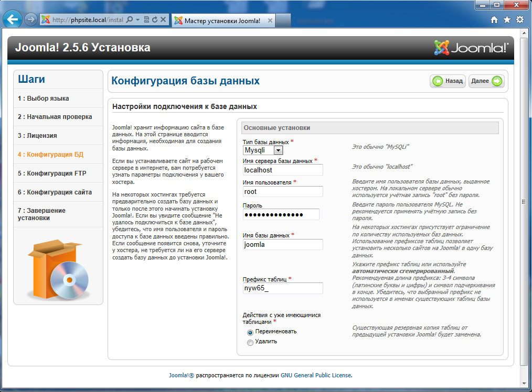The image size is (532, 392).
Task: Open the address bar dropdown arrow
Action: click(x=138, y=19)
